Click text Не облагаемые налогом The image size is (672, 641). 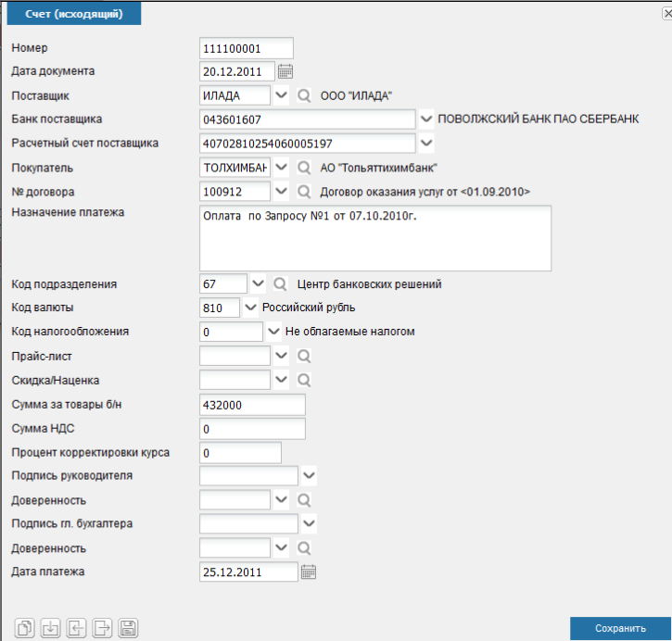click(x=350, y=332)
